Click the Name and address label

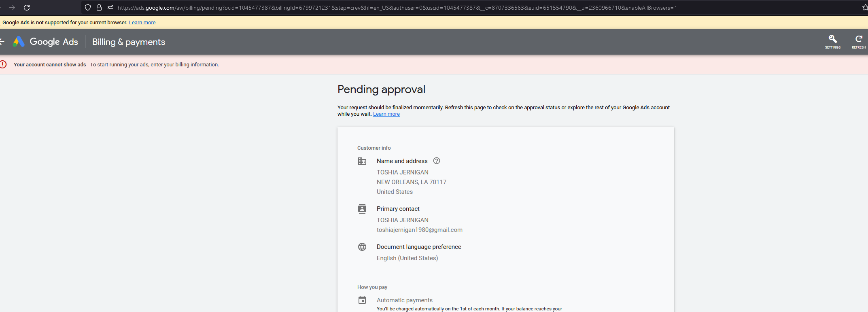[402, 161]
